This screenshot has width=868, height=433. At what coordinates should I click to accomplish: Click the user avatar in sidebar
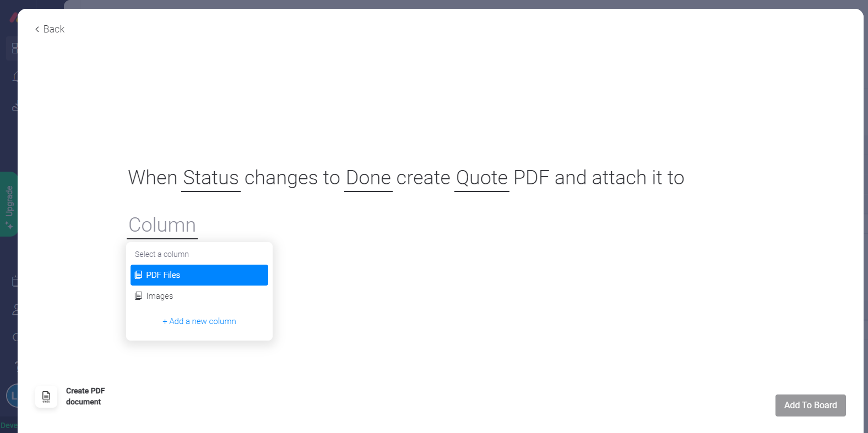click(13, 396)
